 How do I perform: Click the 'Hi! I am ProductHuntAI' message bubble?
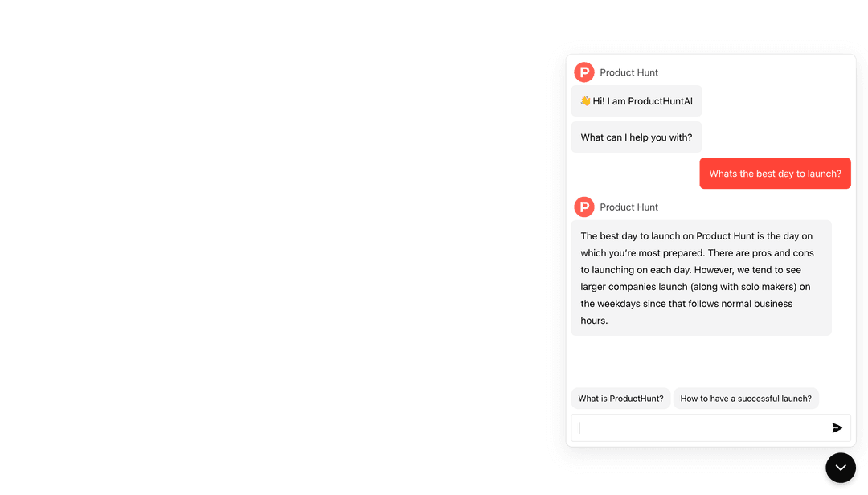pyautogui.click(x=636, y=100)
